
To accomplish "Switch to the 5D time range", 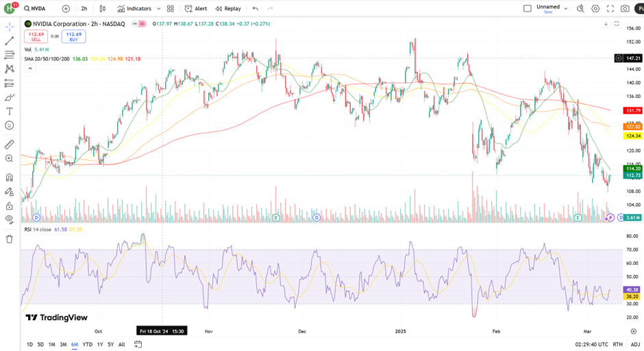I will click(40, 344).
